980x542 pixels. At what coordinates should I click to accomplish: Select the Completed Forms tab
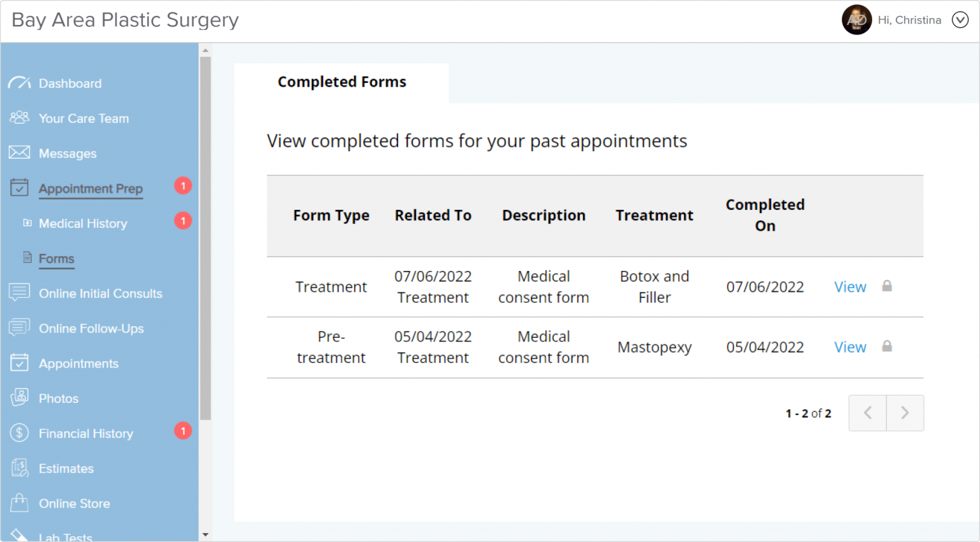coord(341,82)
